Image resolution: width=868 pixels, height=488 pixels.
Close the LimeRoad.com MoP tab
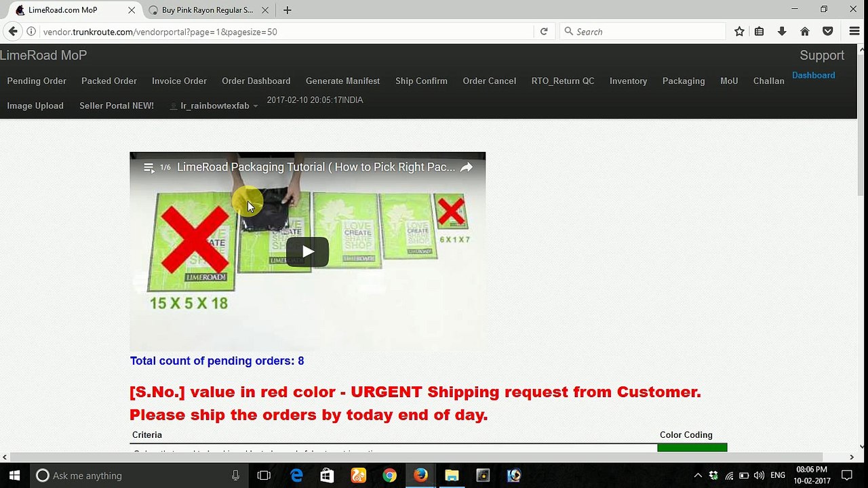(132, 10)
